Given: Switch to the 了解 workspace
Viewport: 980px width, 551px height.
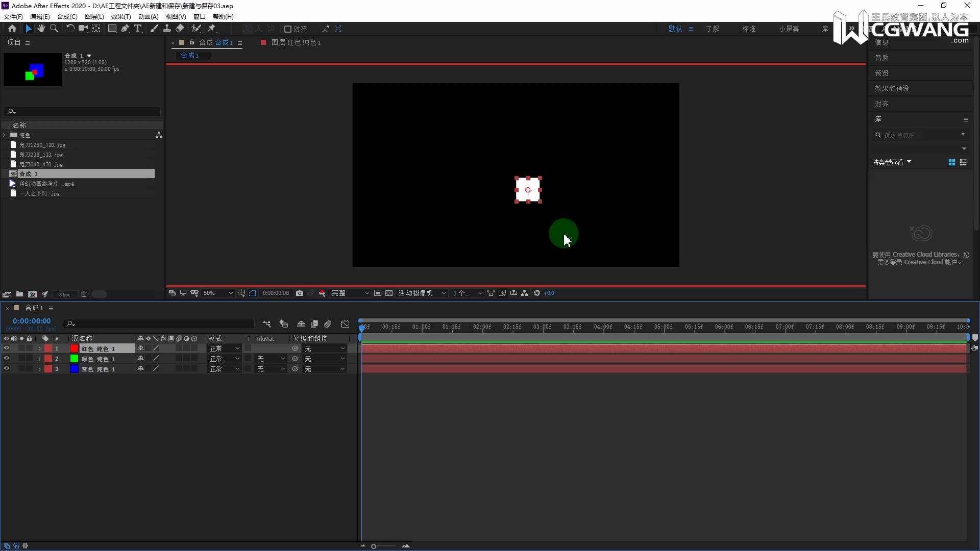Looking at the screenshot, I should 713,29.
